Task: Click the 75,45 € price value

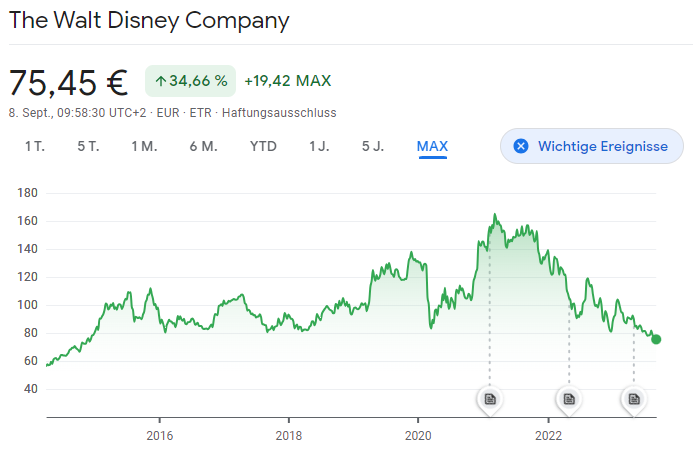Action: click(70, 81)
